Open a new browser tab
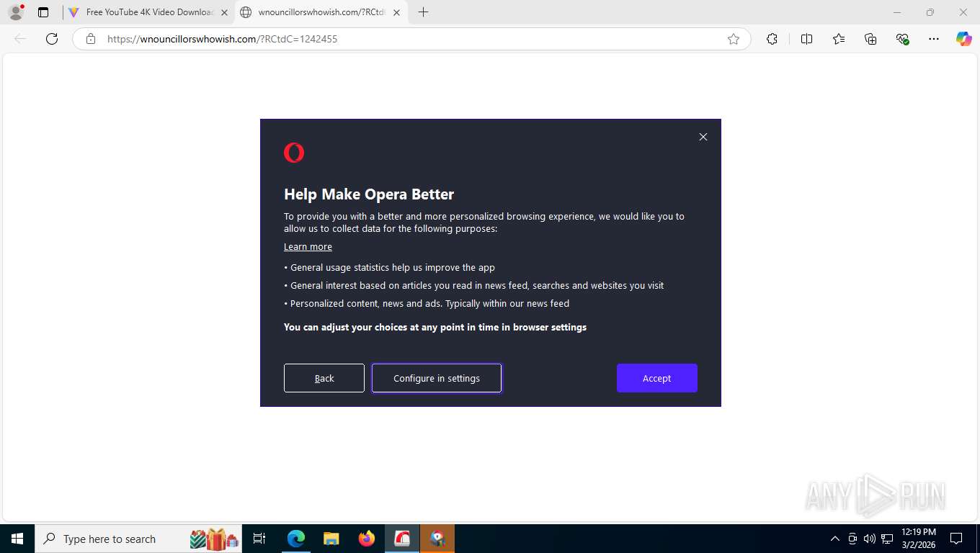 [x=423, y=12]
